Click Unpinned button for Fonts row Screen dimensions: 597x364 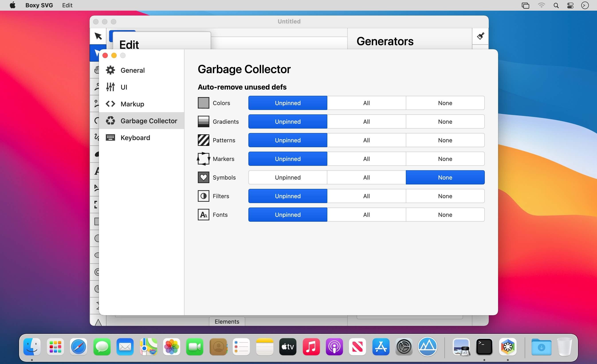click(x=288, y=214)
